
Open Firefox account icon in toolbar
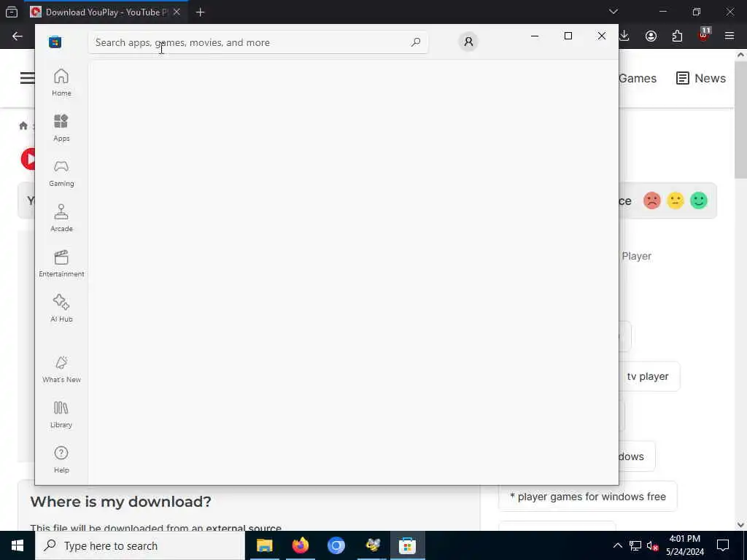651,36
